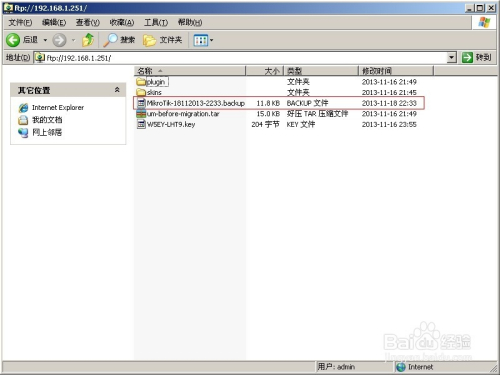The height and width of the screenshot is (375, 500).
Task: Click the file name um-before-migration.tar
Action: click(x=183, y=114)
